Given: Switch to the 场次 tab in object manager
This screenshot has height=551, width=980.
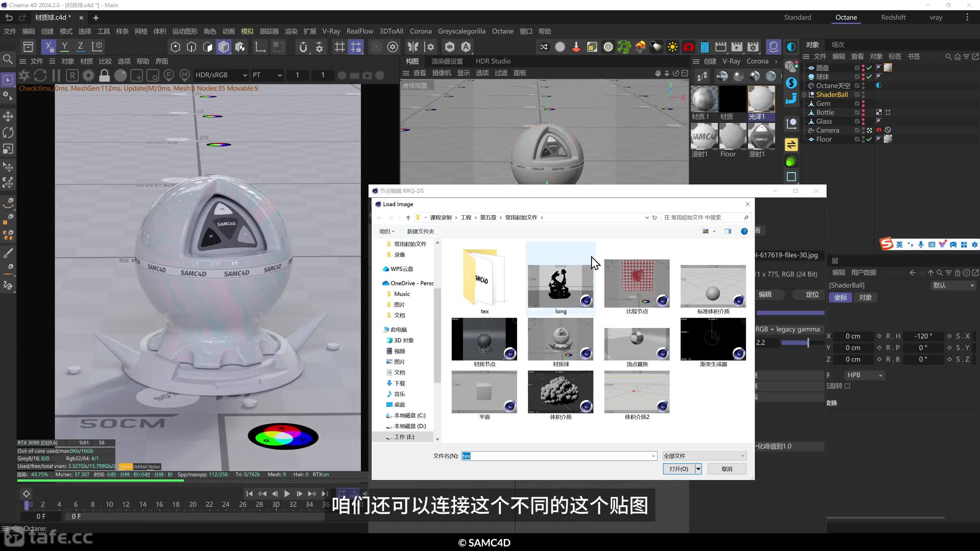Looking at the screenshot, I should click(838, 45).
